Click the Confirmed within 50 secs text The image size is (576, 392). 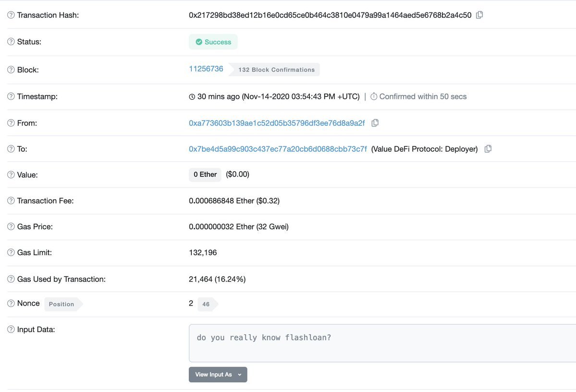(423, 96)
